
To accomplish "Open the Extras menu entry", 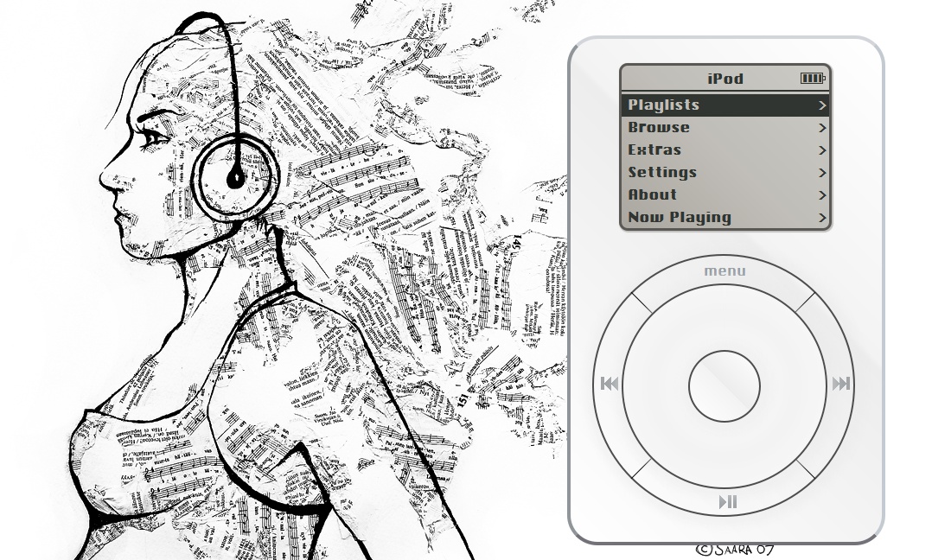I will (725, 150).
